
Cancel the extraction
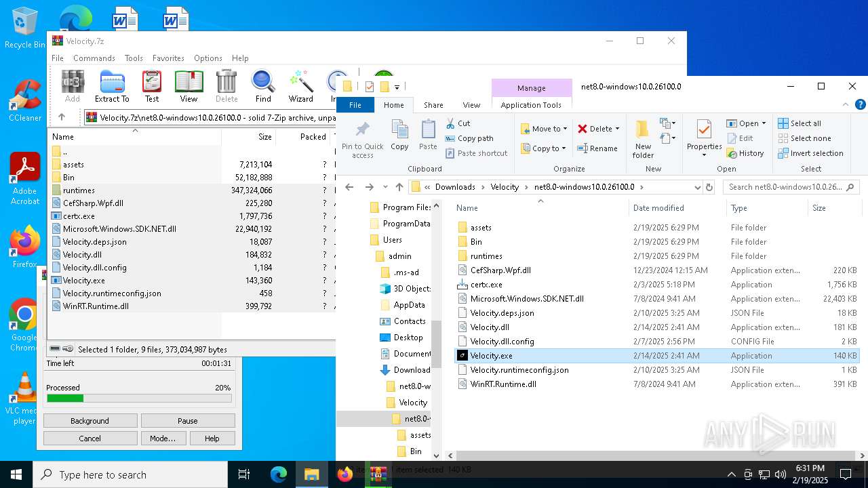(x=90, y=439)
